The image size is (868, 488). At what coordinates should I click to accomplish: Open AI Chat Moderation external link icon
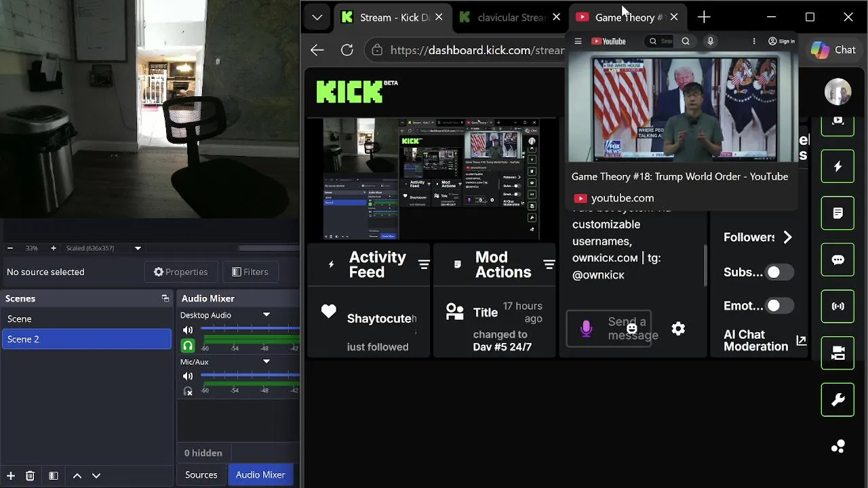801,340
